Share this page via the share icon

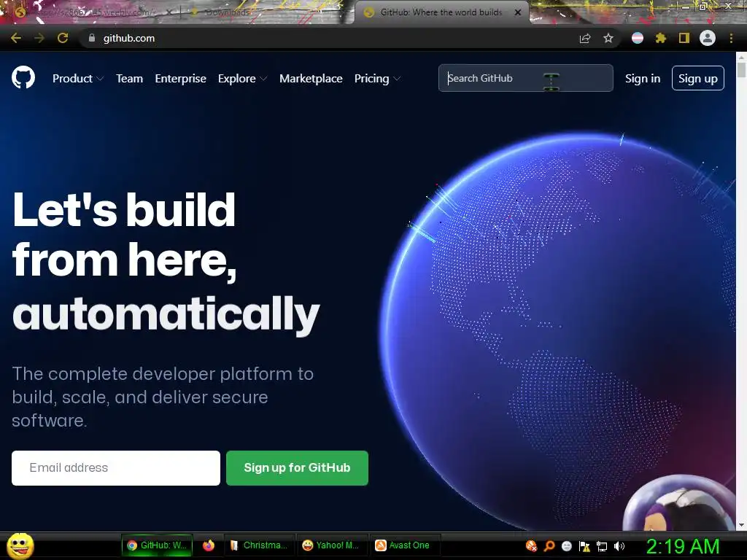tap(585, 38)
